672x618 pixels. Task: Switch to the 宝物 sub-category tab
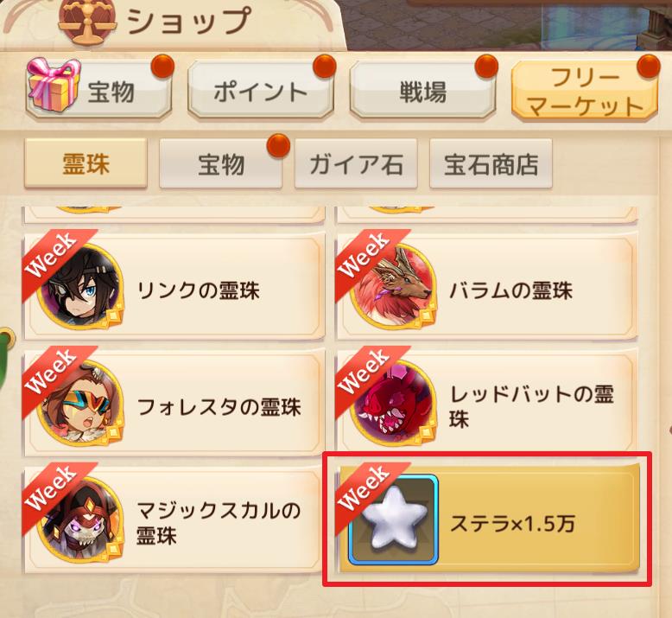tap(221, 164)
